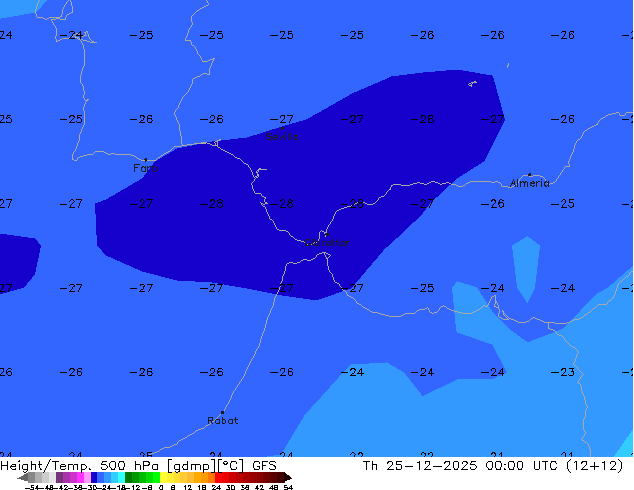Click the -23 temperature value on the map

coord(562,372)
